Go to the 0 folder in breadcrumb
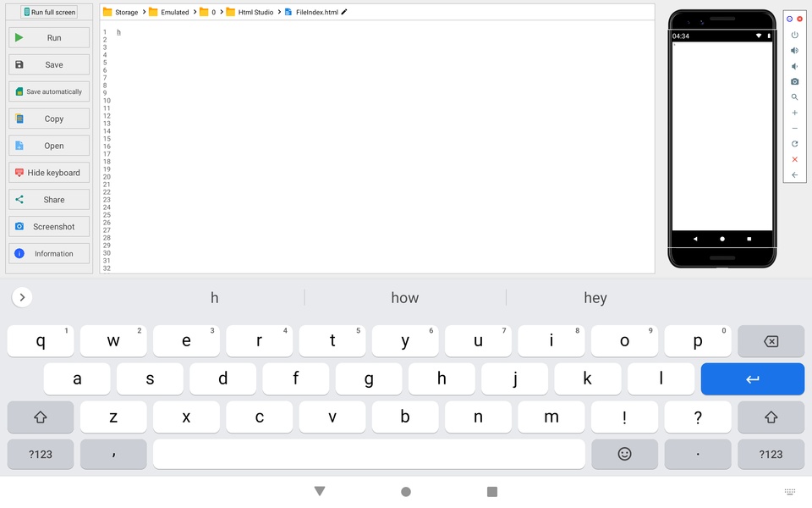 208,12
